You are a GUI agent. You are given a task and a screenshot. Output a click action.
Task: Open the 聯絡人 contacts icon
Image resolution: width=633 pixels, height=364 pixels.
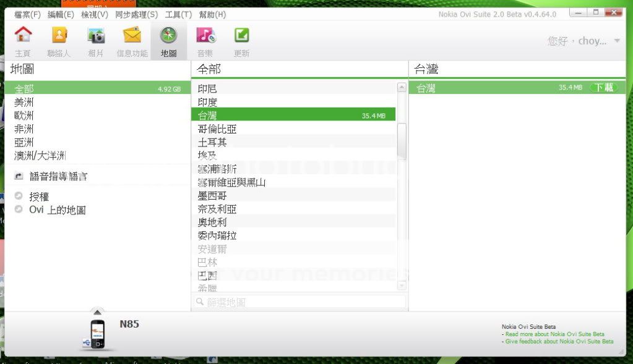click(x=59, y=35)
